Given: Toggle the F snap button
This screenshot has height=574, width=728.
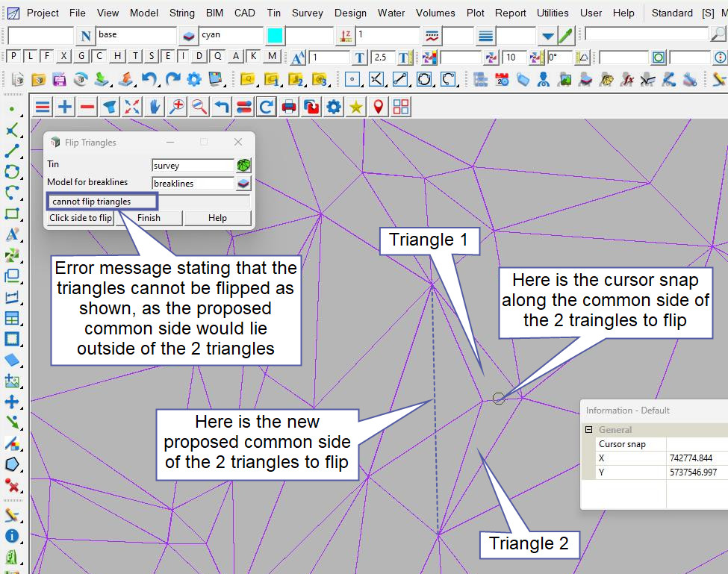Looking at the screenshot, I should tap(47, 57).
